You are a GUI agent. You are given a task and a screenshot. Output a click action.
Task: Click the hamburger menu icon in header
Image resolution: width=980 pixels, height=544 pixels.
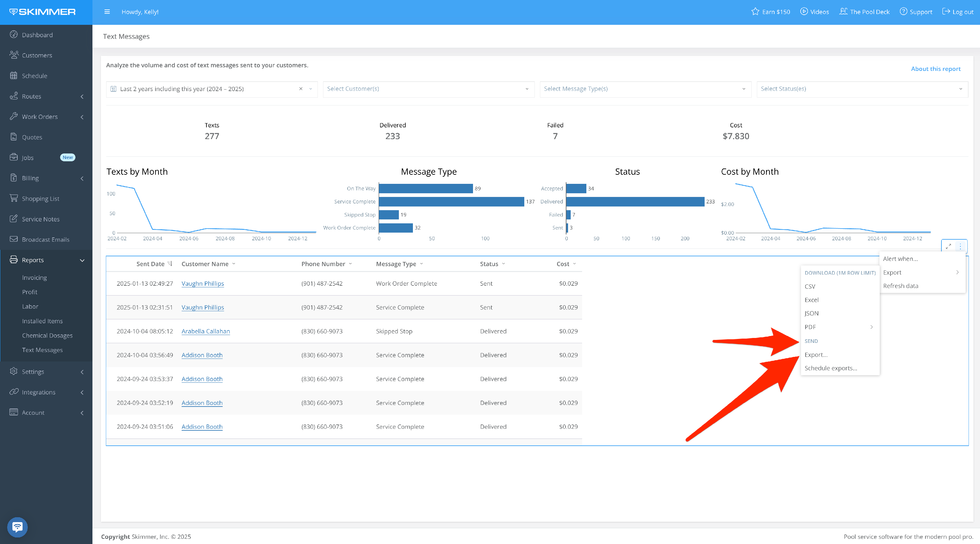(x=107, y=12)
